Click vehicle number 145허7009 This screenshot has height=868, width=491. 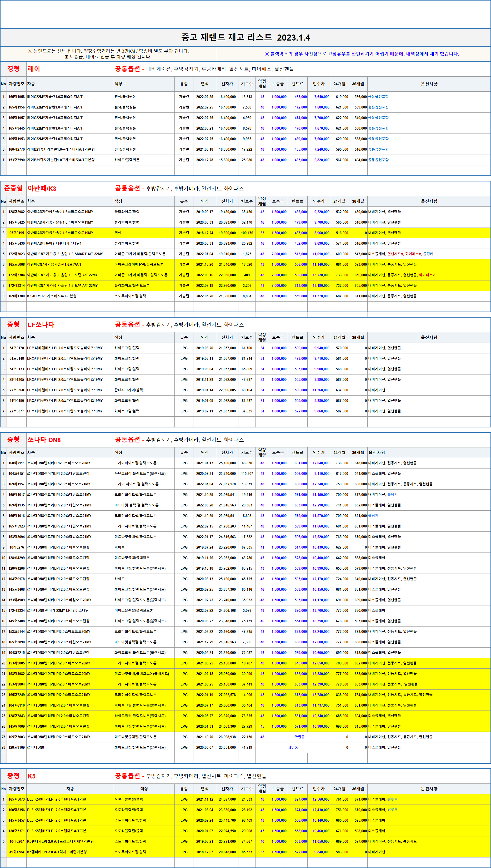click(17, 726)
